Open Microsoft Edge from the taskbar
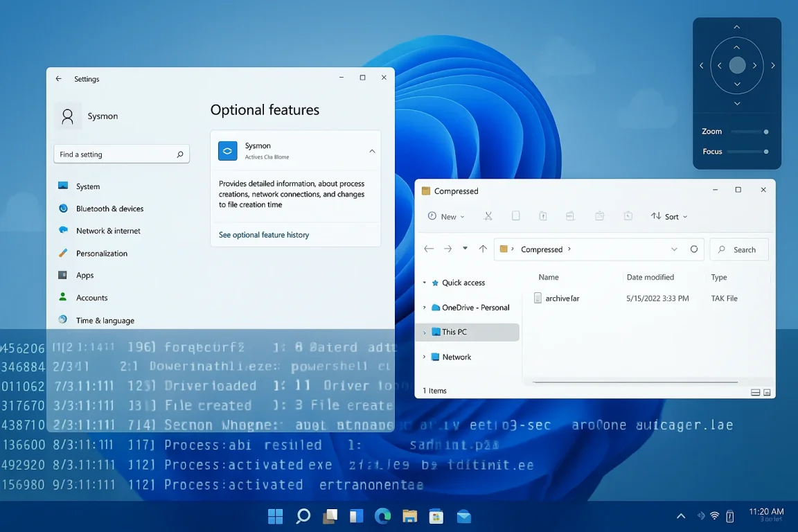 (x=383, y=516)
